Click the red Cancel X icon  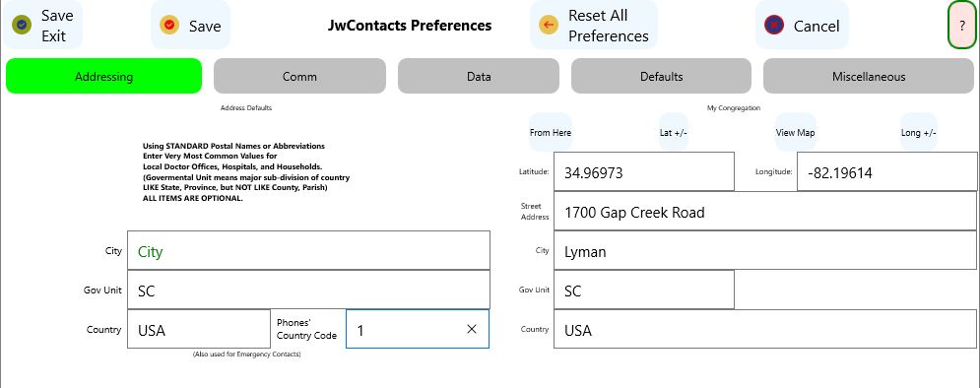point(774,25)
